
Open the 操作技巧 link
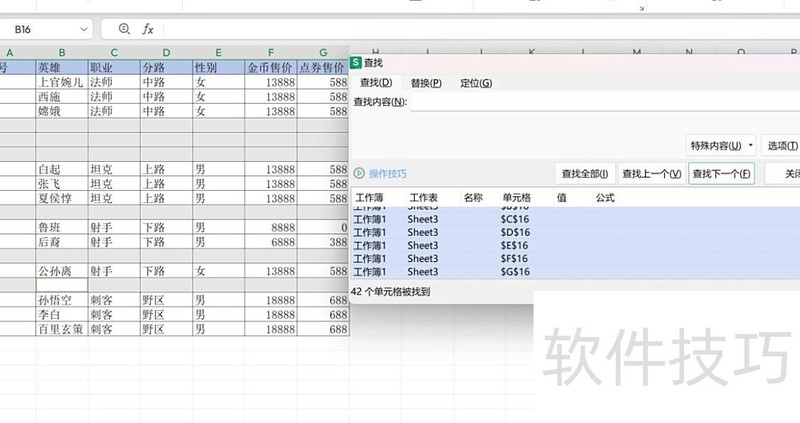tap(388, 174)
